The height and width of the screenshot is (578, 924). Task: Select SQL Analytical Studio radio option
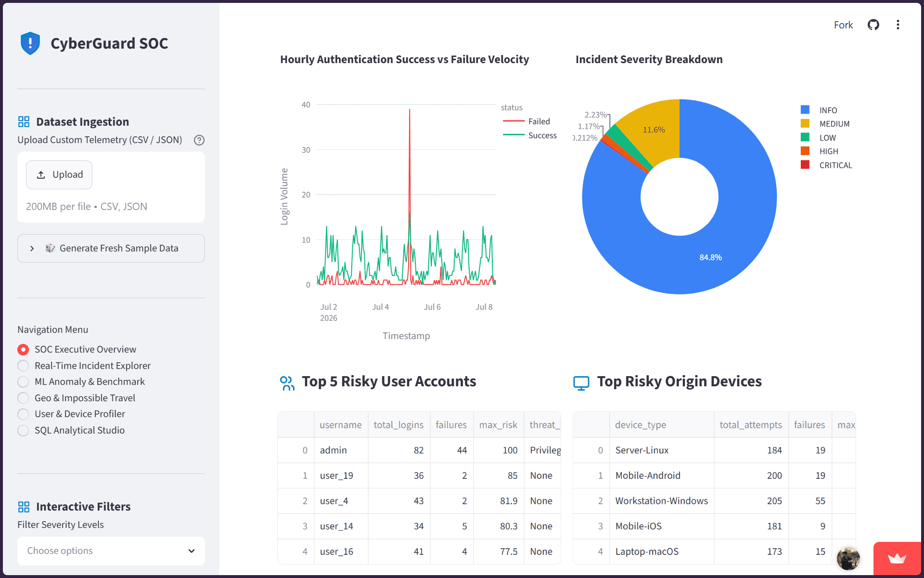(23, 430)
